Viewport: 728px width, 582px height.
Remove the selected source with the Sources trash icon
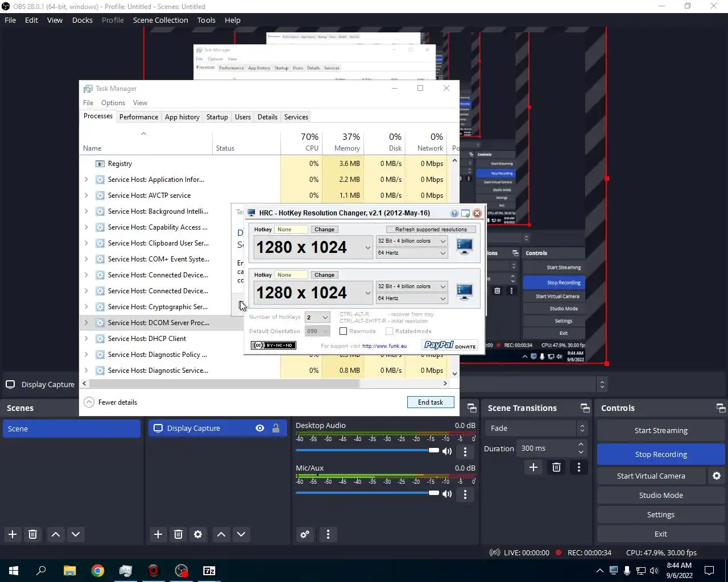click(178, 534)
